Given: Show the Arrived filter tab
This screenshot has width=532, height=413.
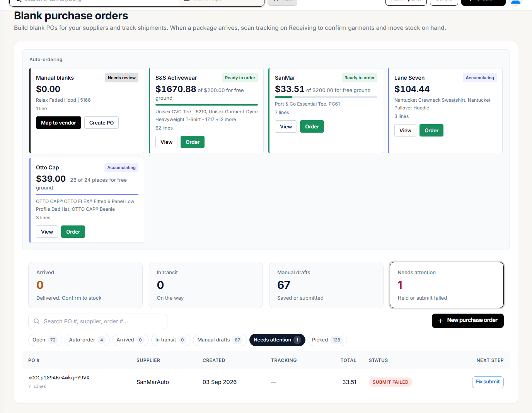Looking at the screenshot, I should coord(130,340).
